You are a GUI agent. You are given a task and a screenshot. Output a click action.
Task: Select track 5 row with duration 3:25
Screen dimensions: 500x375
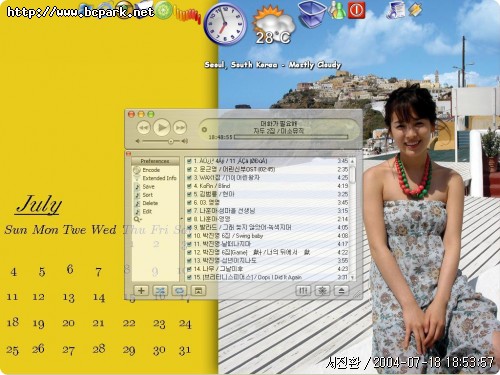pos(267,194)
